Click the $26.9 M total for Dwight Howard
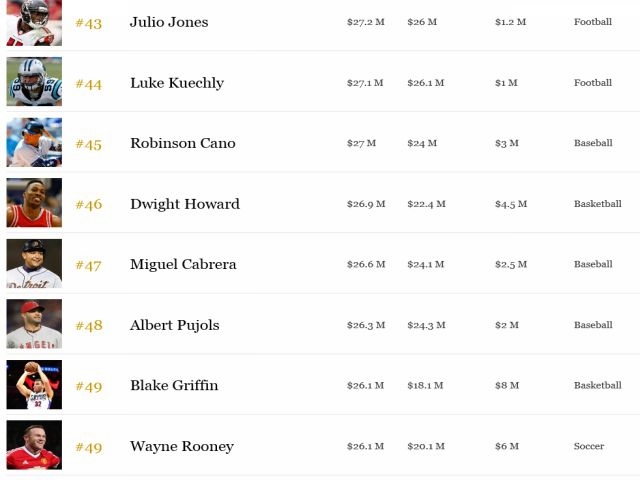 coord(366,204)
